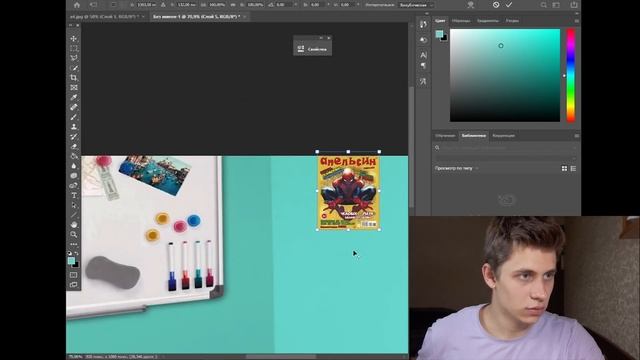This screenshot has height=360, width=640.
Task: Select the Crop tool
Action: pos(74,78)
